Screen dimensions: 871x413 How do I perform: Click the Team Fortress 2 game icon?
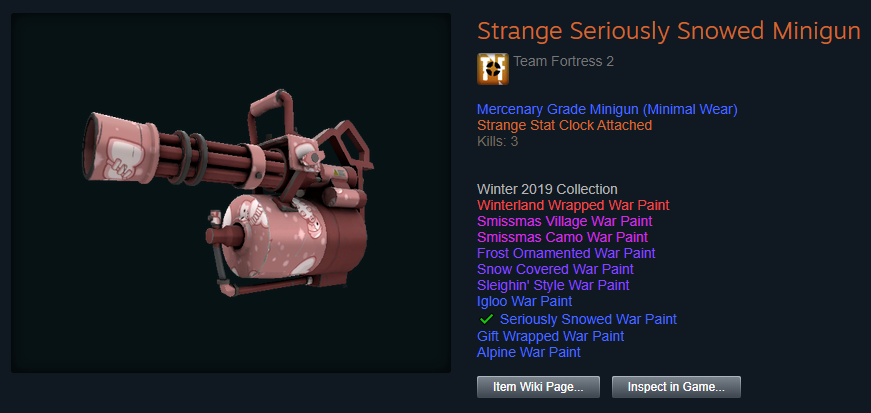pyautogui.click(x=493, y=69)
